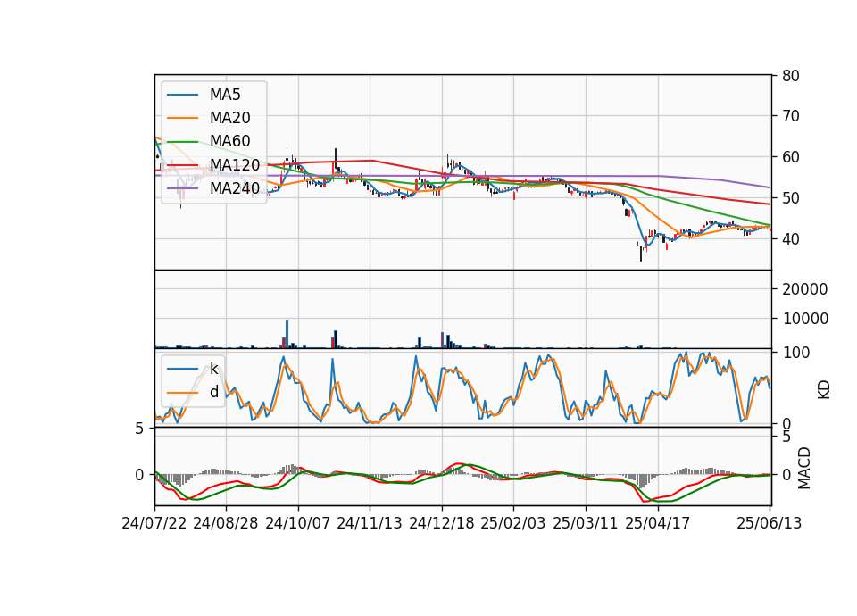The image size is (857, 616).
Task: Click the 24/12/18 date axis label
Action: coord(442,523)
